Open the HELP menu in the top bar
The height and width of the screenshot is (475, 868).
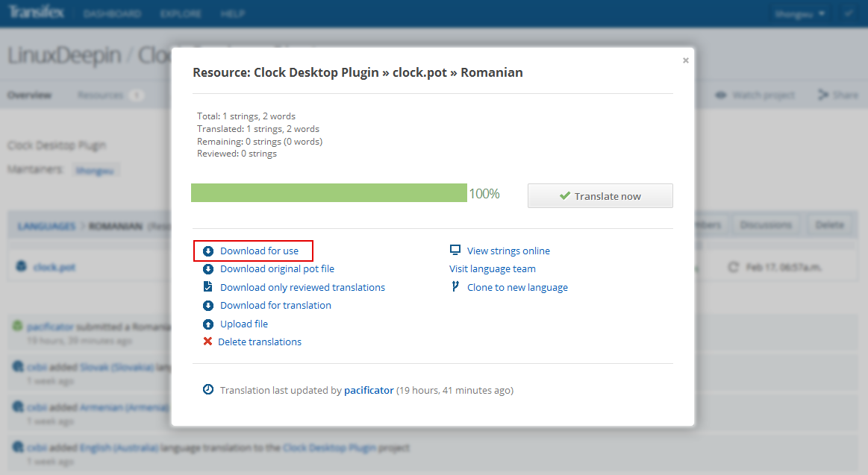coord(233,14)
